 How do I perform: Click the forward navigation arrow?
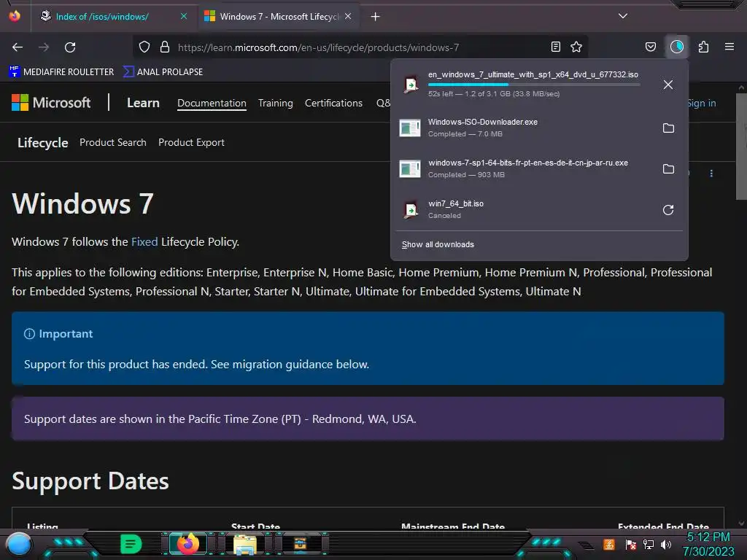44,47
